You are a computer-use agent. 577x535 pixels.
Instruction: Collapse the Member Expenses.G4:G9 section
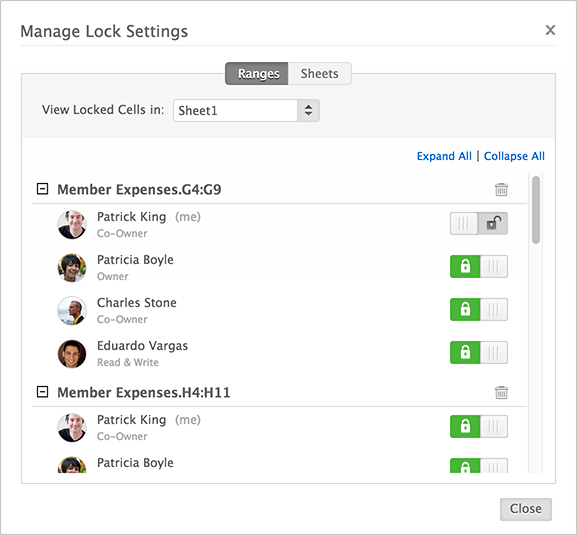pyautogui.click(x=42, y=189)
